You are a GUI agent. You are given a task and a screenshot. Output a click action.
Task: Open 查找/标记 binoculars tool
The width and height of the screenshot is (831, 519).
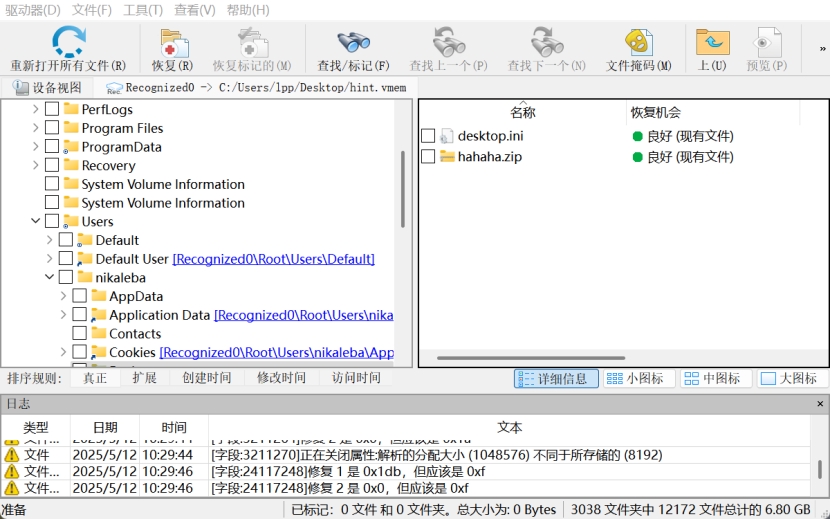[353, 43]
